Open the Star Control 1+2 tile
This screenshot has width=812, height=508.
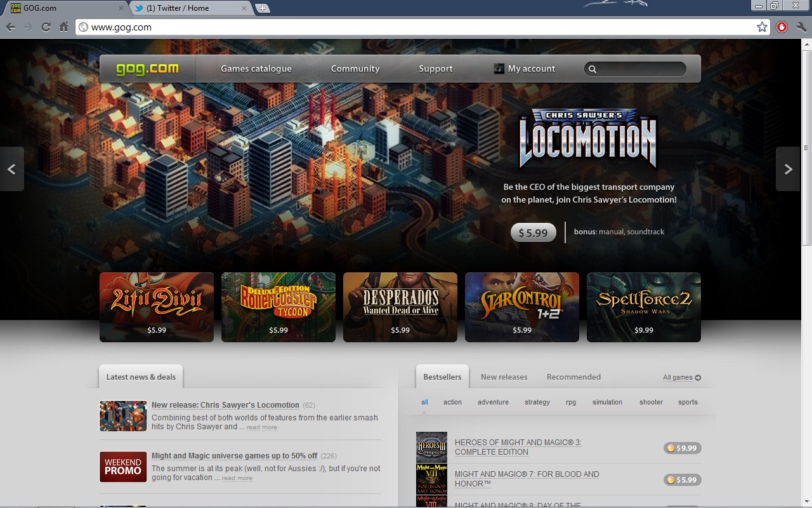click(x=522, y=307)
